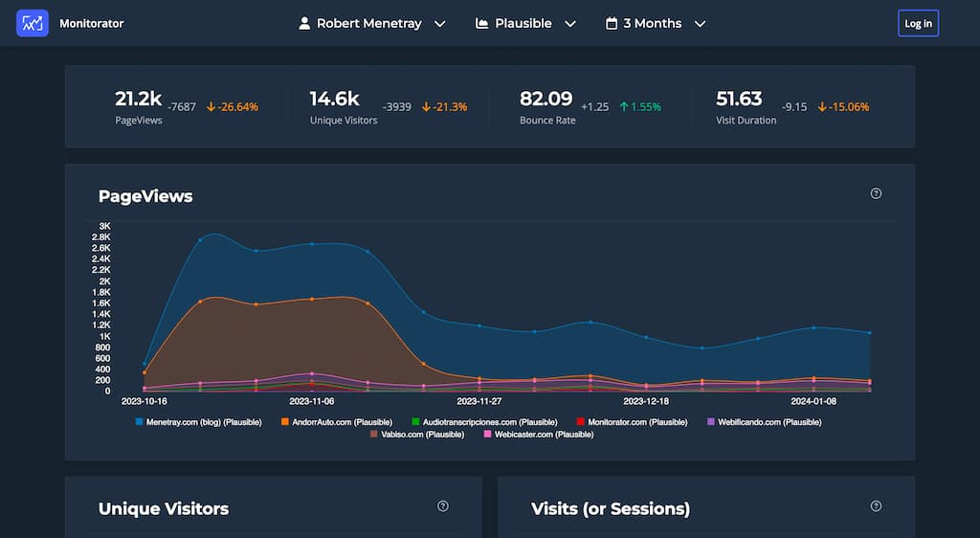This screenshot has width=980, height=538.
Task: Expand the 3 Months period chevron
Action: click(x=700, y=24)
